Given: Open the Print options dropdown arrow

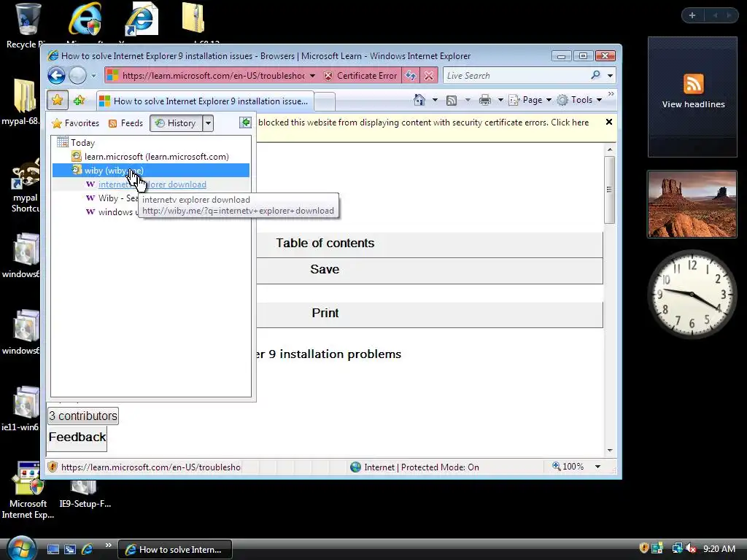Looking at the screenshot, I should 500,100.
